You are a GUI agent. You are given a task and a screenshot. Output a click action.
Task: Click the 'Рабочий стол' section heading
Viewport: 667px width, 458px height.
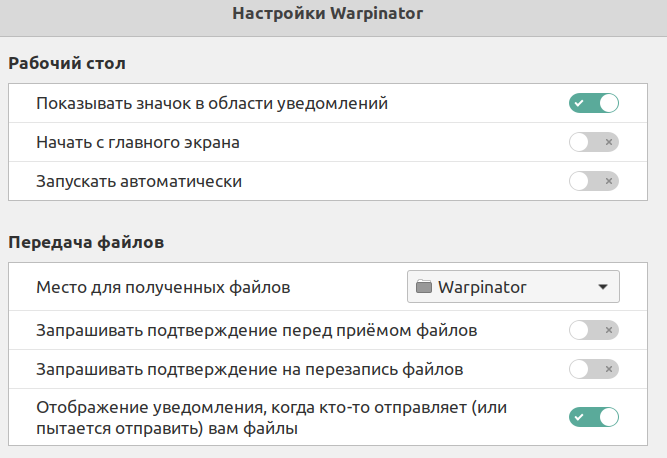click(67, 63)
